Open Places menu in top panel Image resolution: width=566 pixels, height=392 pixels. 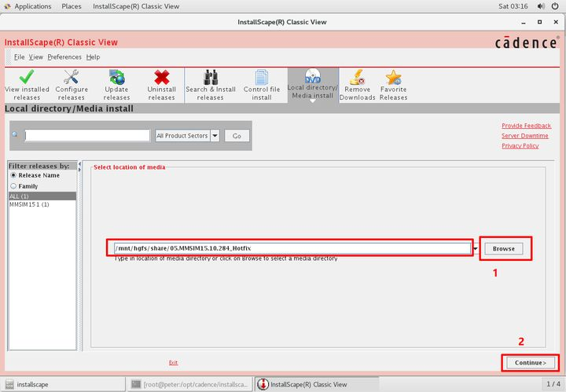point(72,6)
